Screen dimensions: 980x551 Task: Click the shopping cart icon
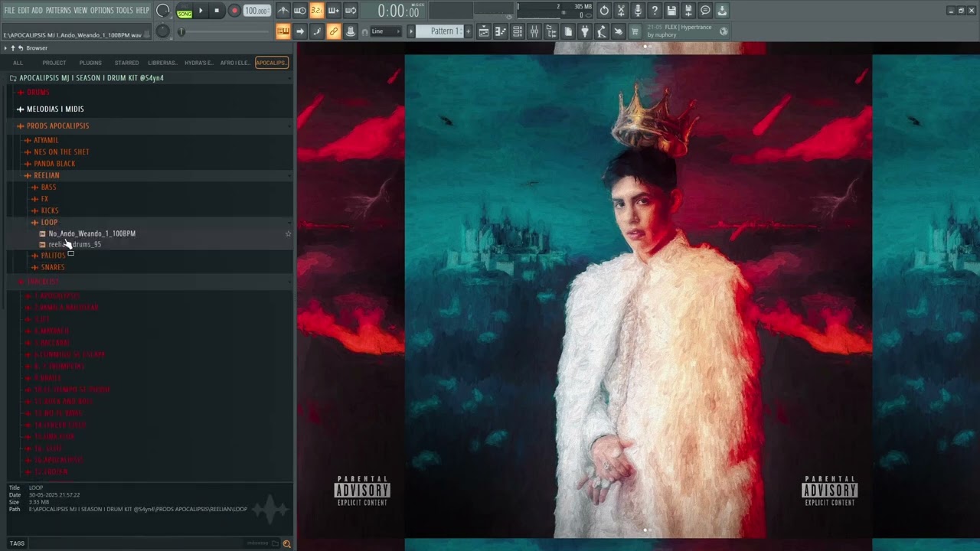coord(635,31)
